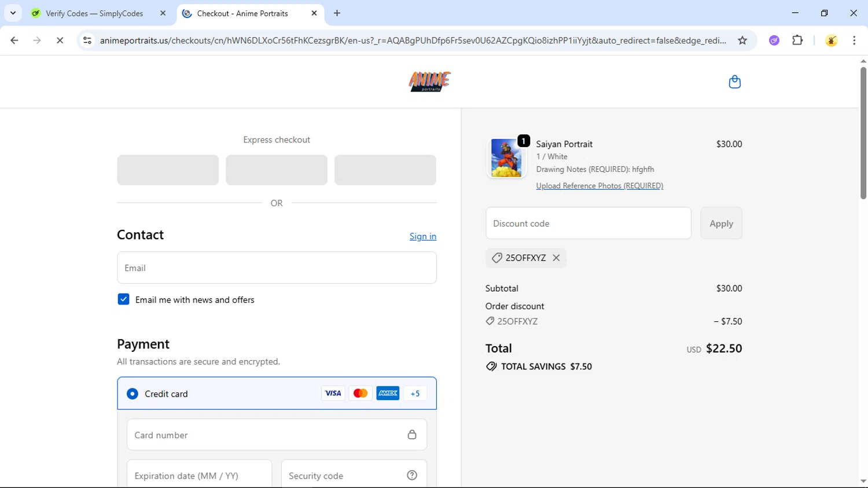Open Upload Reference Photos (REQUIRED) link
The height and width of the screenshot is (488, 868).
599,186
